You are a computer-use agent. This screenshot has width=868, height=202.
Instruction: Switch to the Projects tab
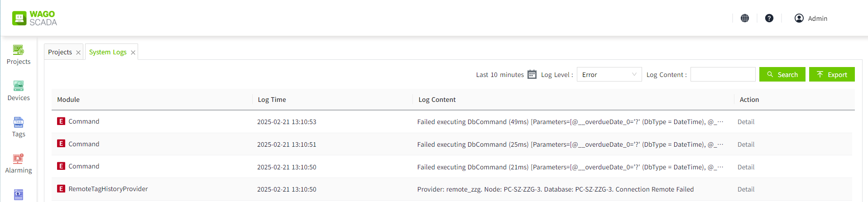coord(60,52)
